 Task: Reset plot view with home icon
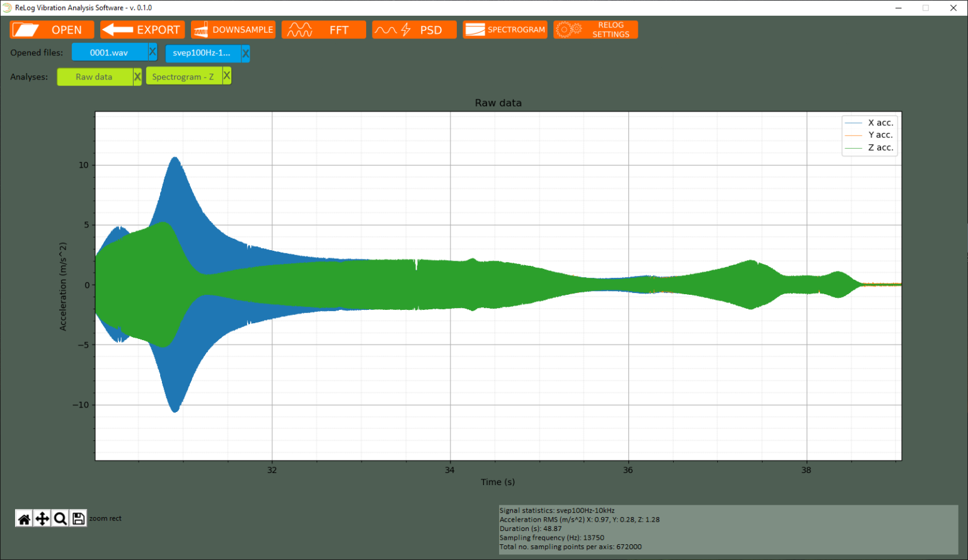pyautogui.click(x=24, y=518)
